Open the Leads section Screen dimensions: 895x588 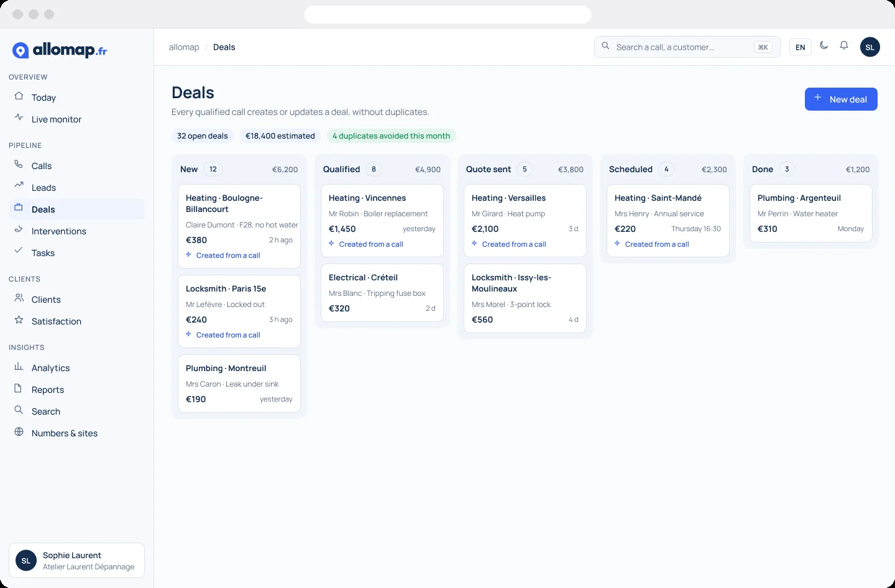point(76,188)
